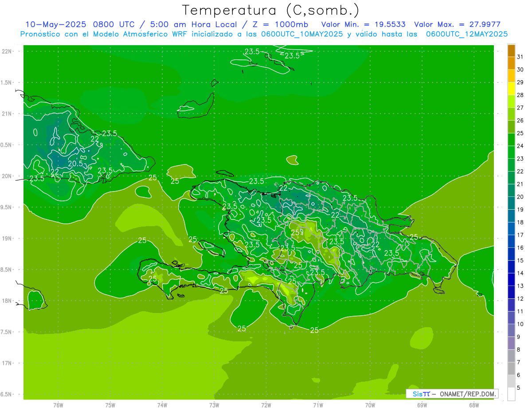Screen dimensions: 532x411
Task: Click the 'Valor Min. = 19.5533' readout
Action: [364, 24]
